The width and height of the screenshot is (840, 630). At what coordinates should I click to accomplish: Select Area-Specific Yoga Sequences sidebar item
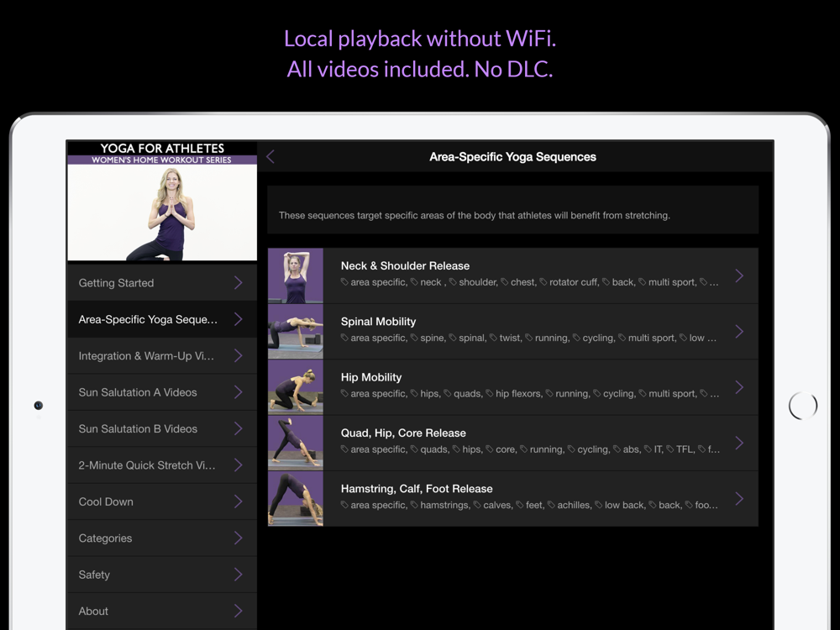coord(162,319)
